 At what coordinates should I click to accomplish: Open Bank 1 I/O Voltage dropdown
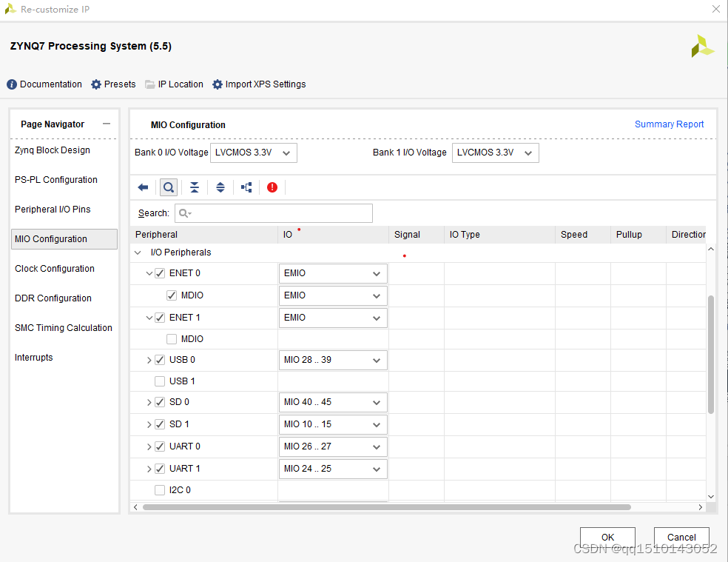point(496,153)
